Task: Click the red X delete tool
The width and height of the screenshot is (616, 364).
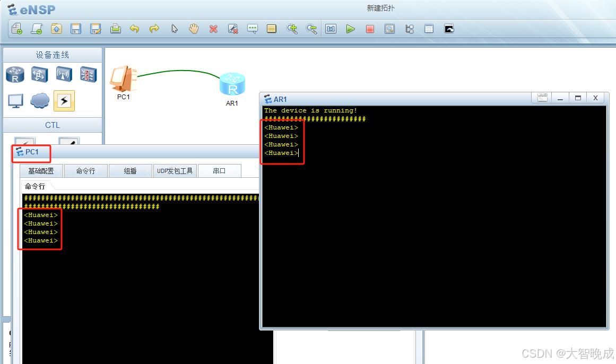Action: (x=213, y=29)
